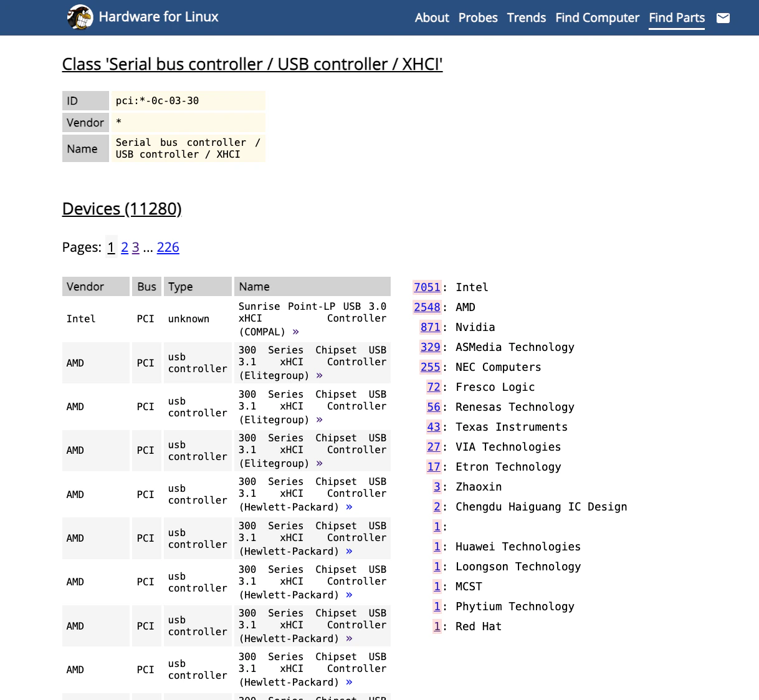Screen dimensions: 759x700
Task: Open arrow link for Sunrise Point-LP (COMPAL)
Action: tap(295, 332)
